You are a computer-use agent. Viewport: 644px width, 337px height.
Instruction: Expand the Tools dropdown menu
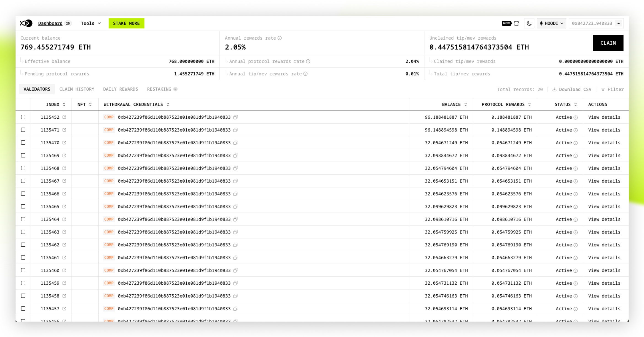[91, 23]
